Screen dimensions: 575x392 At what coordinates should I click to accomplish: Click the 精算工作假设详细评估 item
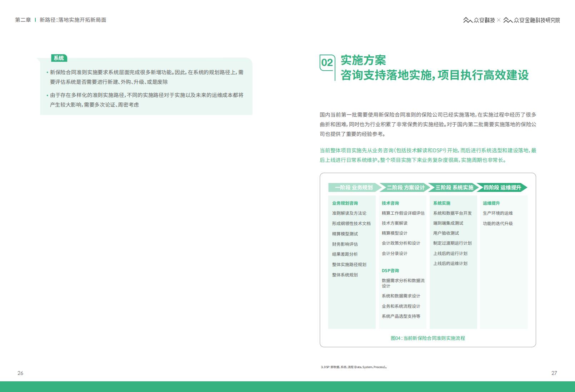coord(403,213)
